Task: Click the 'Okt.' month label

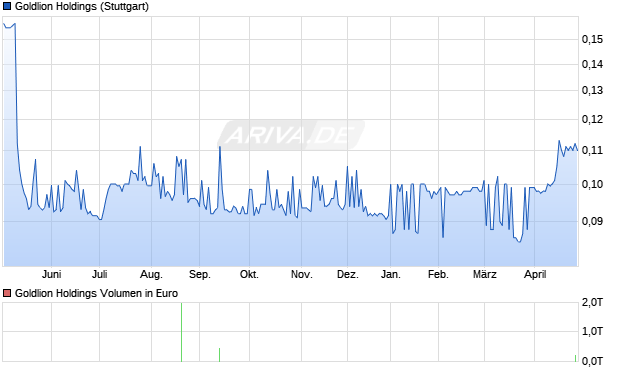Action: click(x=249, y=274)
